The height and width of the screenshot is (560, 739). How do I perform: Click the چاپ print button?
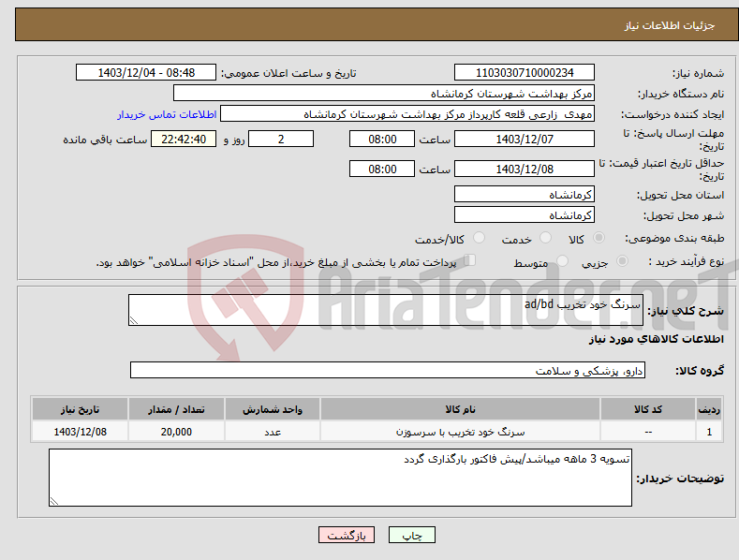(412, 535)
